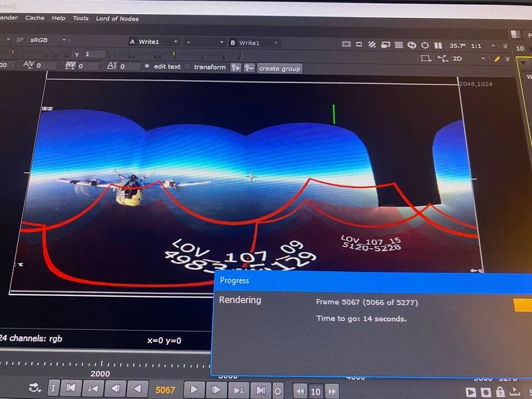Image resolution: width=532 pixels, height=399 pixels.
Task: Click the baseline shift field beside A icon
Action: 130,66
